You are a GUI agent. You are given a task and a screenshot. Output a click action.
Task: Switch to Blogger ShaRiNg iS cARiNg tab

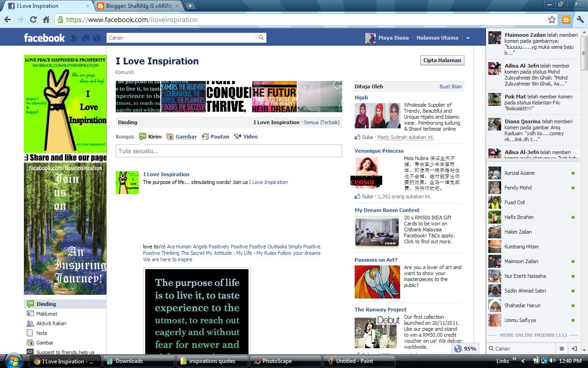coord(139,6)
